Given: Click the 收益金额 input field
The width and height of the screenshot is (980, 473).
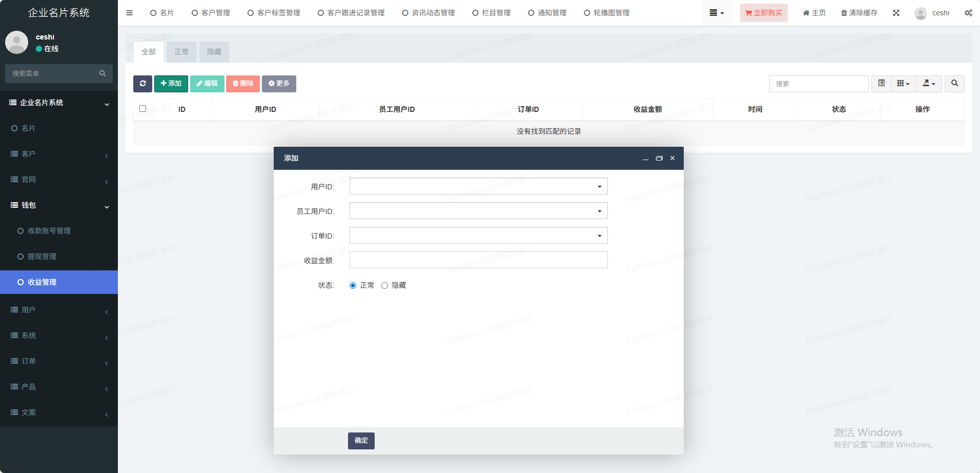Looking at the screenshot, I should [478, 260].
